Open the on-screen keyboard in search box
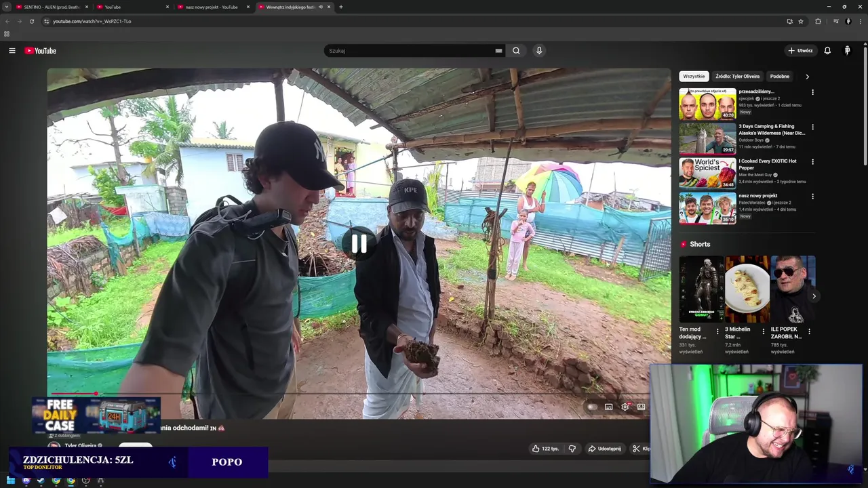This screenshot has width=868, height=488. pyautogui.click(x=498, y=51)
